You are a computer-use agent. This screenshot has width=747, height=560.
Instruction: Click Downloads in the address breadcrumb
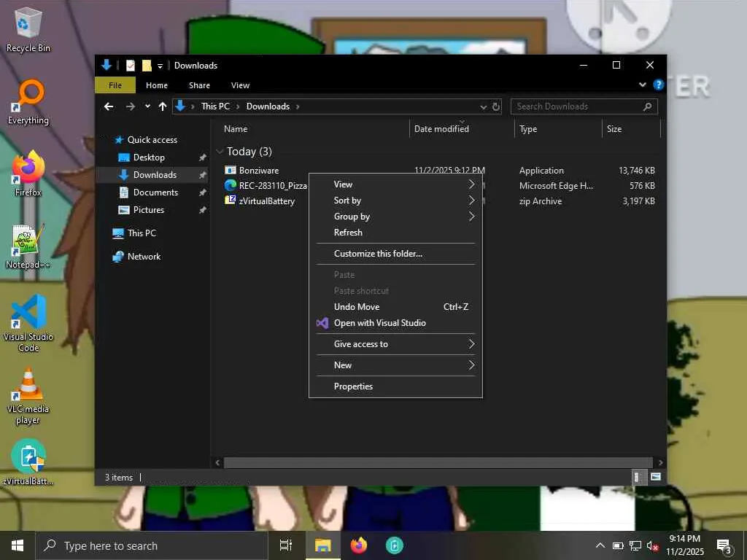(x=268, y=106)
